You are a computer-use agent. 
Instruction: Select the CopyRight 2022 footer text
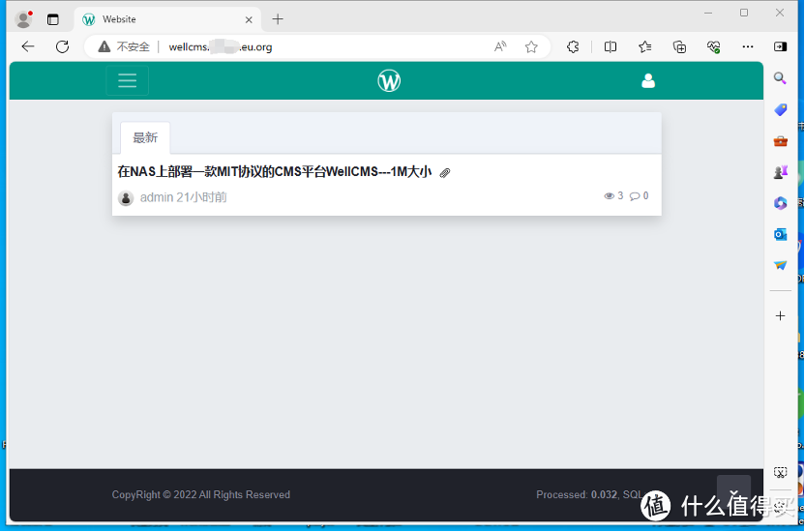tap(200, 494)
